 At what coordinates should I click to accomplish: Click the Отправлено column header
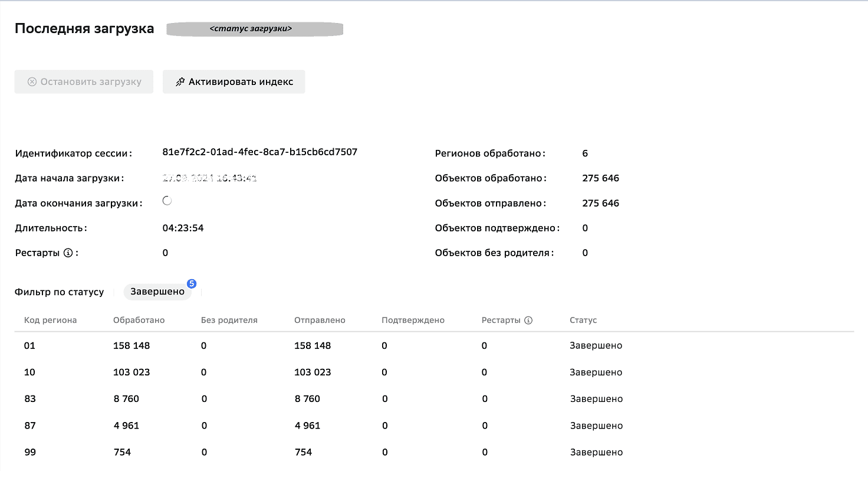pyautogui.click(x=320, y=321)
